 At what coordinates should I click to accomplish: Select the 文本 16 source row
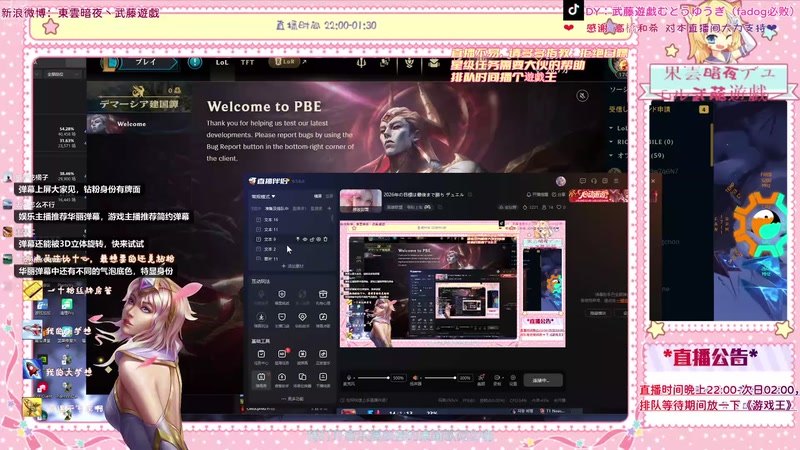(x=292, y=219)
